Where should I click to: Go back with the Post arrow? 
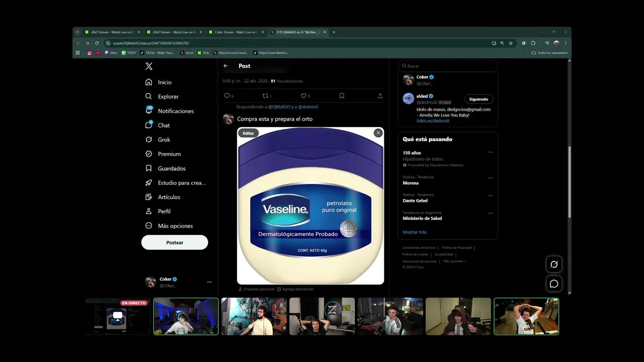(x=225, y=66)
